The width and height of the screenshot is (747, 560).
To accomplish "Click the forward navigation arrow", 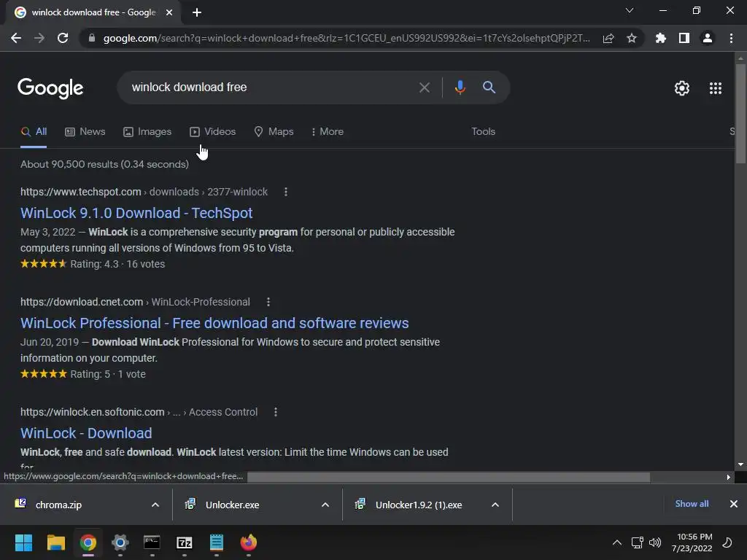I will pos(39,38).
